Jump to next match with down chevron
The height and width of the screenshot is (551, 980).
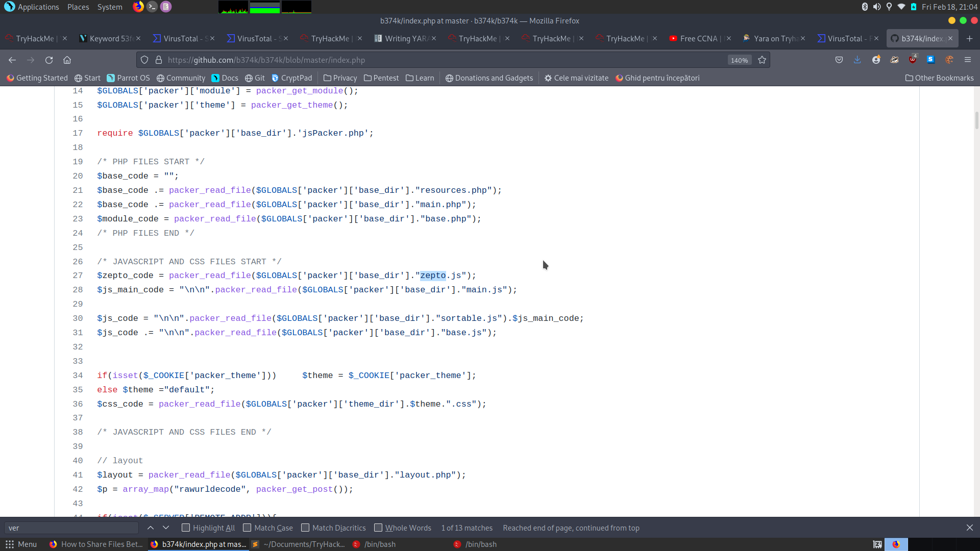[166, 528]
